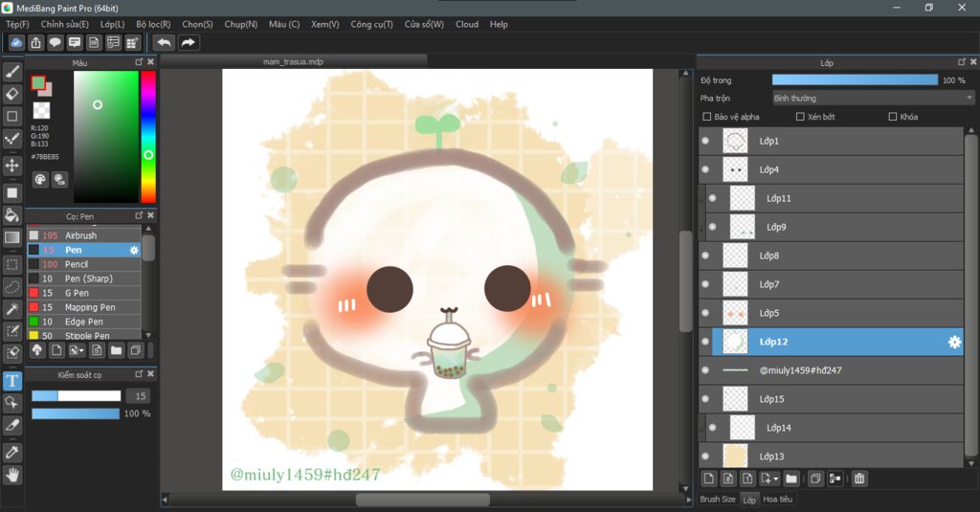Viewport: 980px width, 512px height.
Task: Enable the Khóa checkbox
Action: [893, 117]
